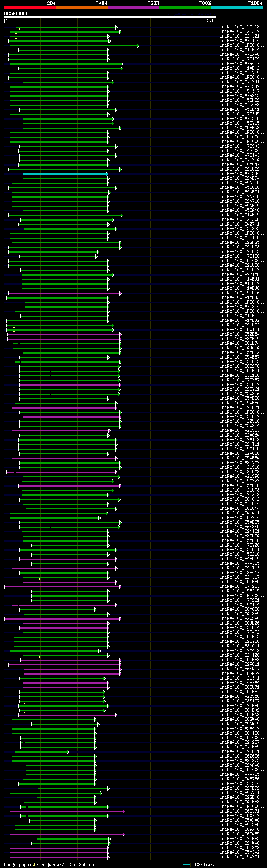
Task: Select the UniRef100_B4FLP9 label
Action: (239, 559)
